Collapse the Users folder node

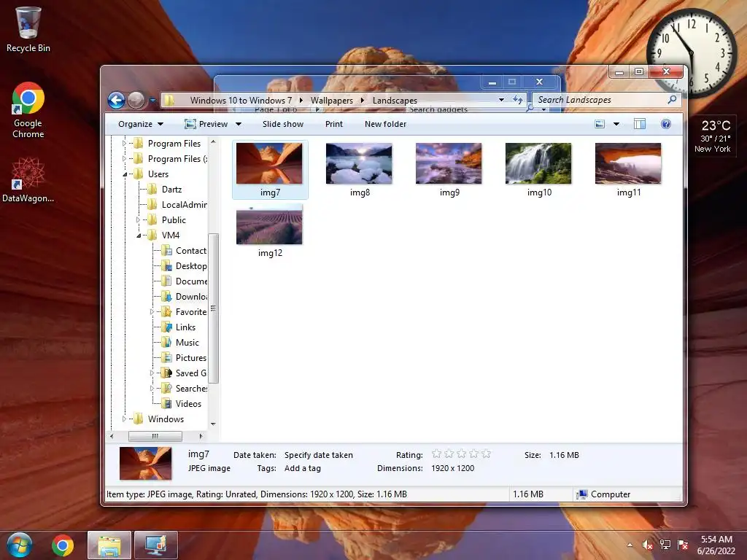click(125, 174)
